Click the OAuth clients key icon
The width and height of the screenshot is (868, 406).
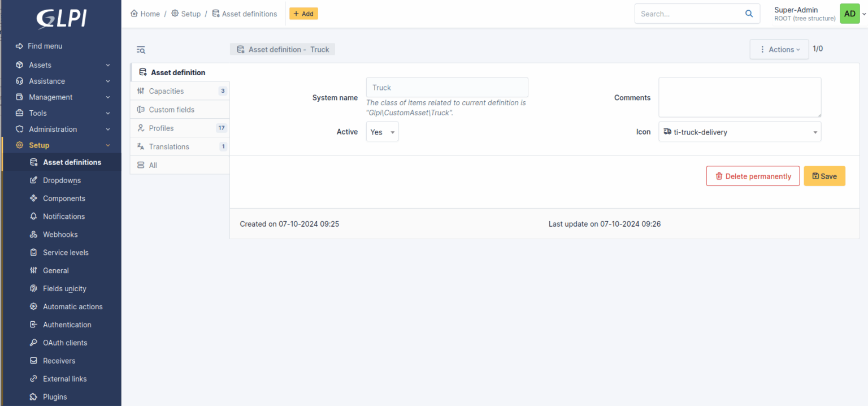tap(33, 343)
